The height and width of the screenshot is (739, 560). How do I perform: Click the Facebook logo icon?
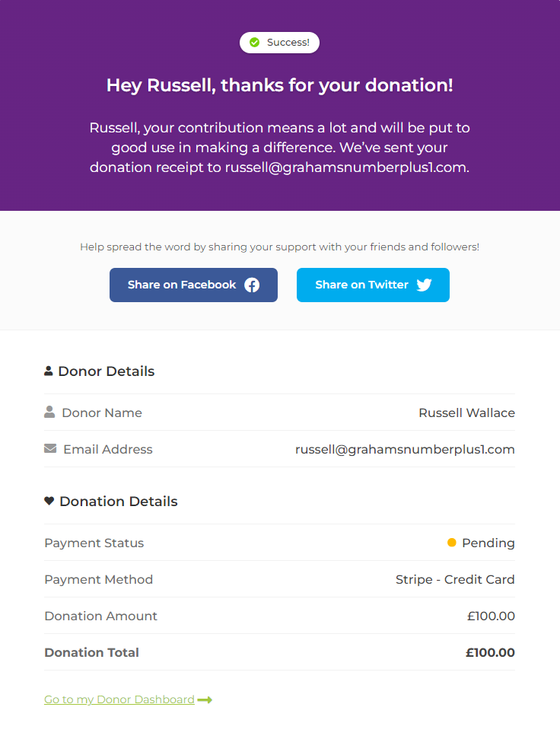point(252,285)
